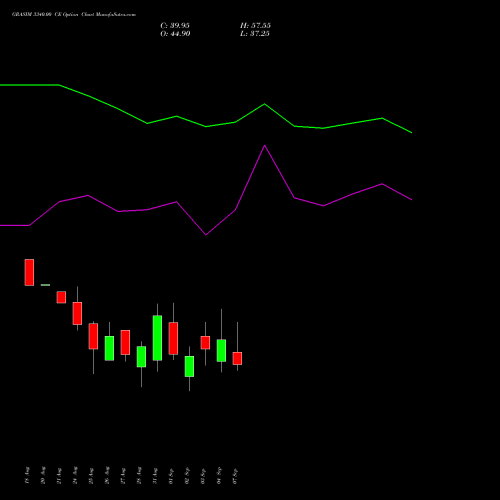Click the high value H: 57.55
The width and height of the screenshot is (500, 500).
pyautogui.click(x=255, y=26)
